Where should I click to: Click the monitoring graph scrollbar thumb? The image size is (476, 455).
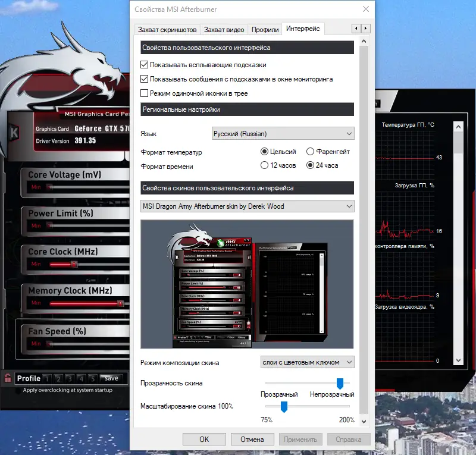[458, 143]
